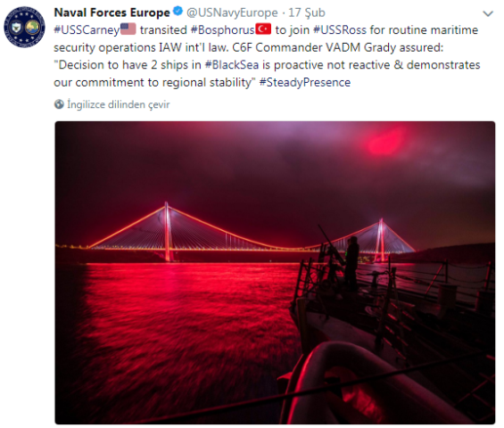
Task: Click the US flag emoji after #USSCarney
Action: point(128,29)
